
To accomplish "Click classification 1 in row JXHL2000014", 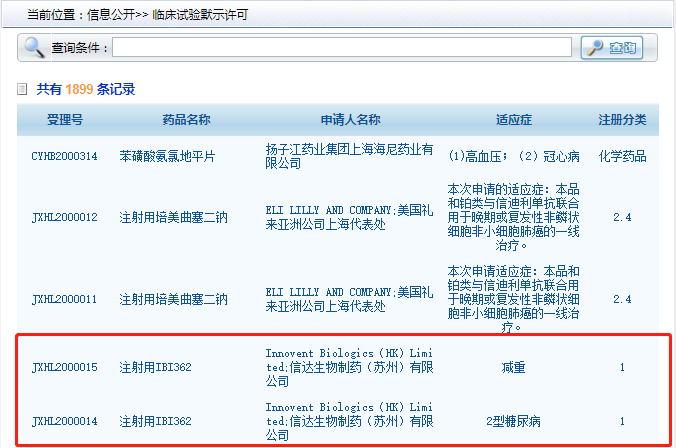I will coord(622,421).
